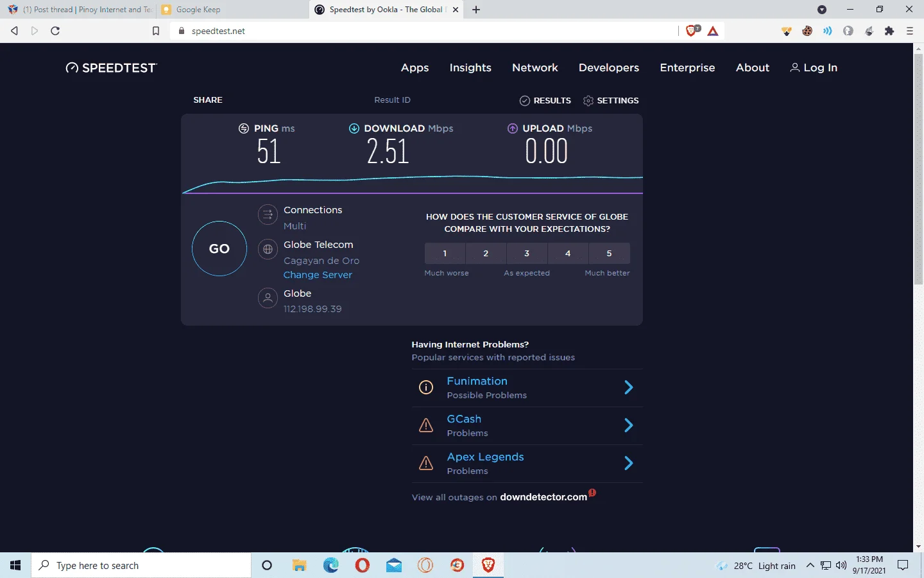924x578 pixels.
Task: Click the user icon next to Globe ISP
Action: click(268, 298)
